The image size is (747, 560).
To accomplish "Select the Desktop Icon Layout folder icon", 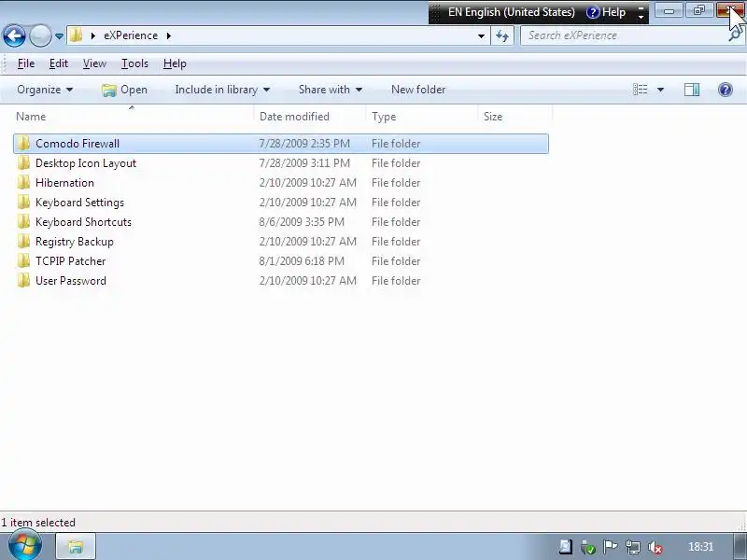I will coord(23,162).
